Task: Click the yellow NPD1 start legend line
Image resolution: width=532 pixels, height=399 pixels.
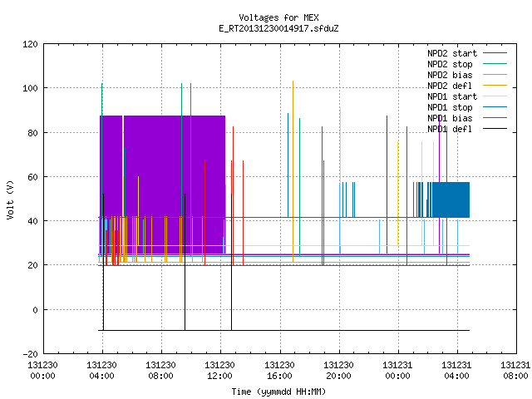Action: pos(495,96)
